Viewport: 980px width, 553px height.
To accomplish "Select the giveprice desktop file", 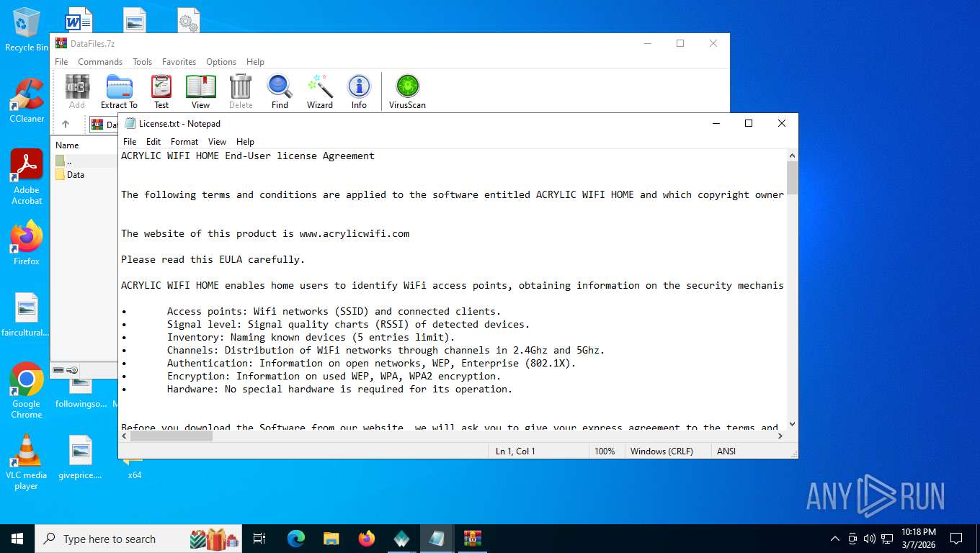I will [80, 458].
